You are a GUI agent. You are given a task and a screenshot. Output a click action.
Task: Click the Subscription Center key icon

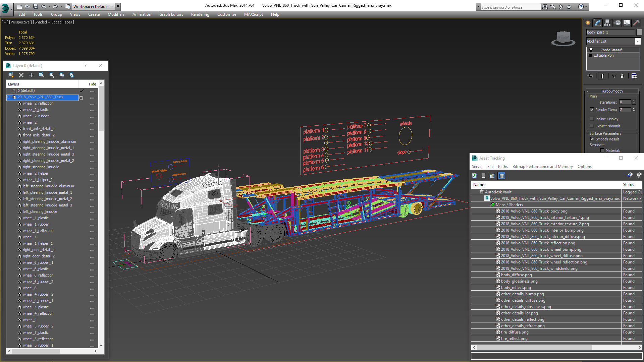coord(553,7)
